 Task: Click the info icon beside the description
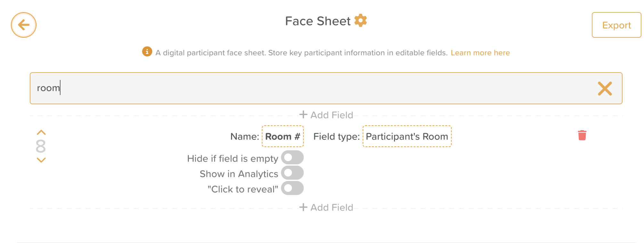coord(147,51)
